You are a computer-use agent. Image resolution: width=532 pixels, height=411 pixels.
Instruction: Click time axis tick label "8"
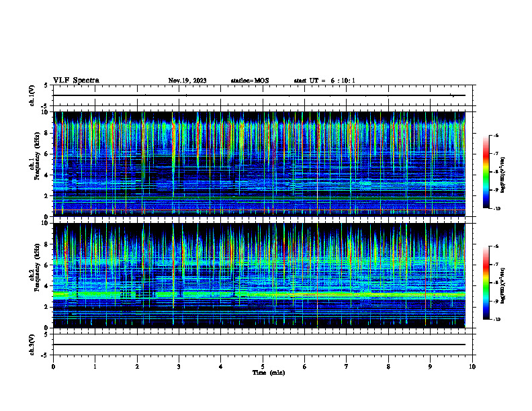coord(388,367)
